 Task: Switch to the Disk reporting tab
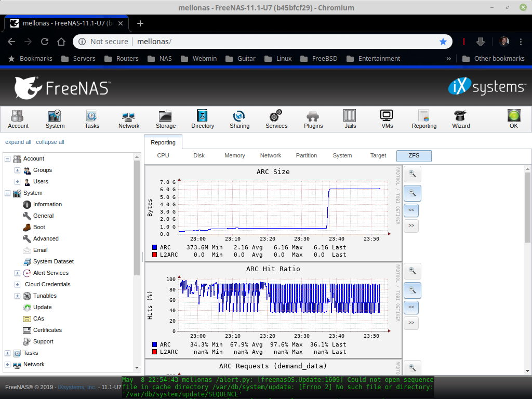(199, 155)
